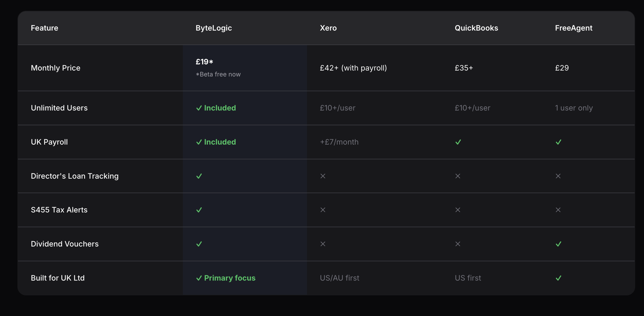Click the '*Beta free now' note

tap(218, 74)
